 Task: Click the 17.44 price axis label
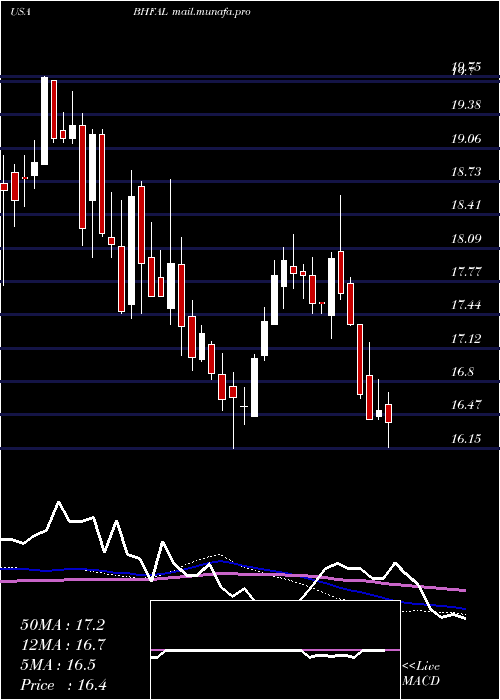(466, 305)
